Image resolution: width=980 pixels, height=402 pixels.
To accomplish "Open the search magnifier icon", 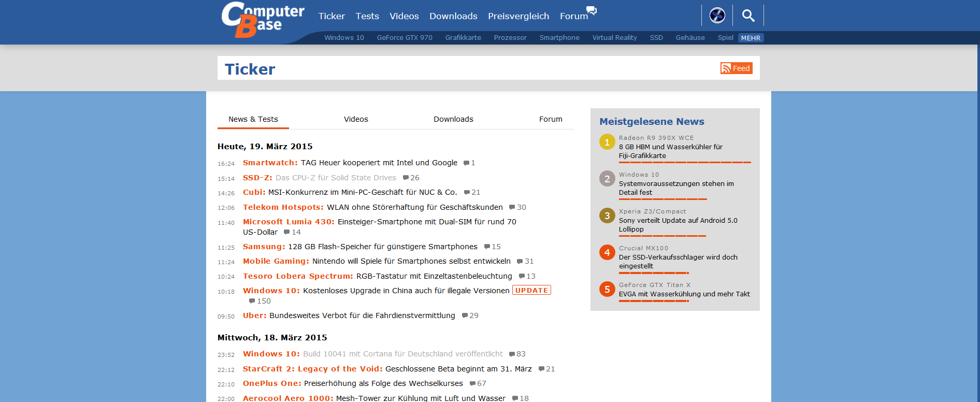I will point(748,16).
